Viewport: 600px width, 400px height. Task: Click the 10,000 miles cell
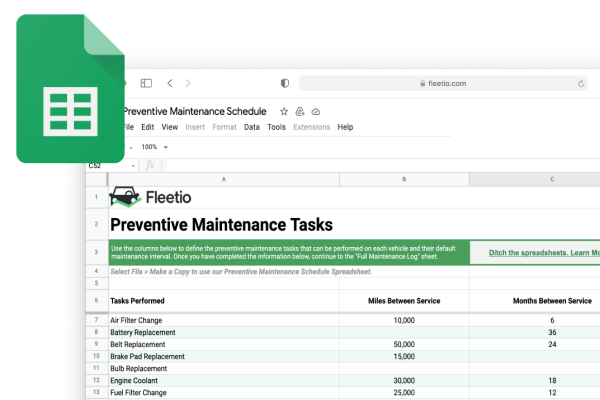click(404, 320)
